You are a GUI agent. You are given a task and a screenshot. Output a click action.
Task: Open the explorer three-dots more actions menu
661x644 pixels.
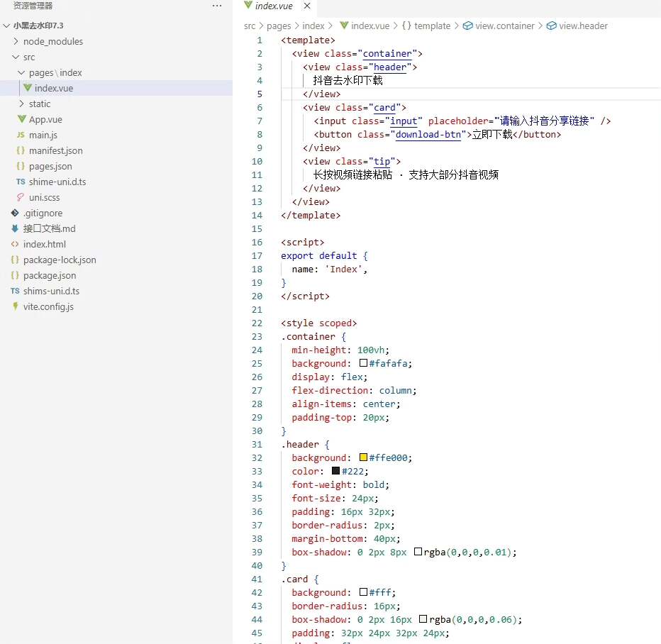(x=217, y=6)
